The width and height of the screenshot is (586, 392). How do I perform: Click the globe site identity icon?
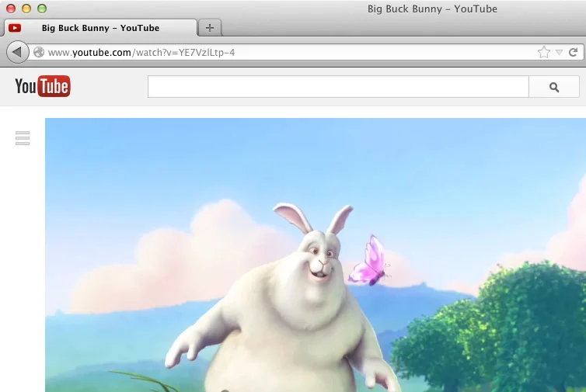click(39, 53)
